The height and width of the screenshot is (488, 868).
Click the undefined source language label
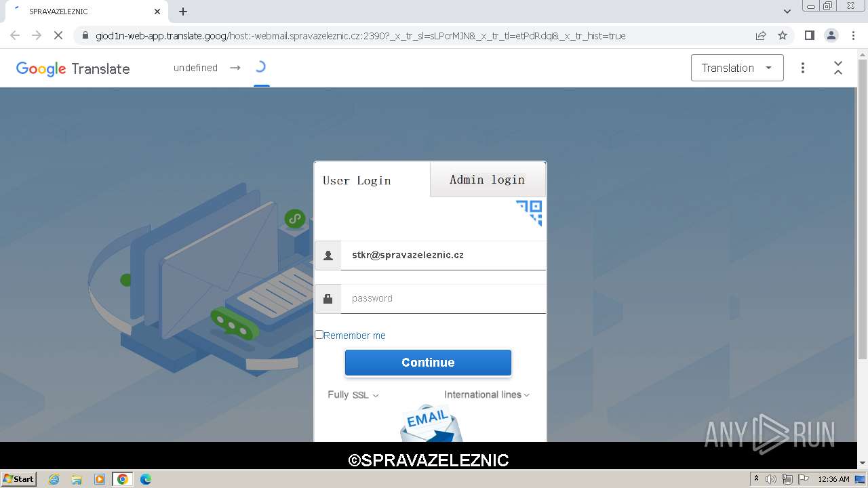tap(195, 68)
